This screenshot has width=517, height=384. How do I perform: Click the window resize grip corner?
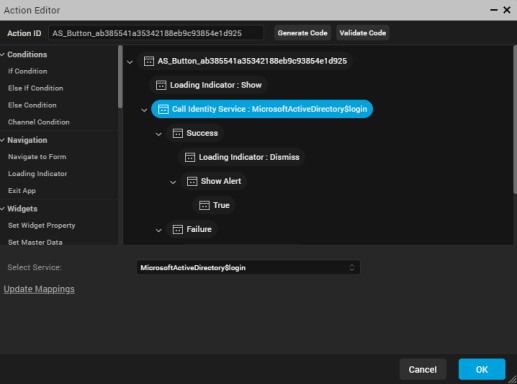(512, 379)
